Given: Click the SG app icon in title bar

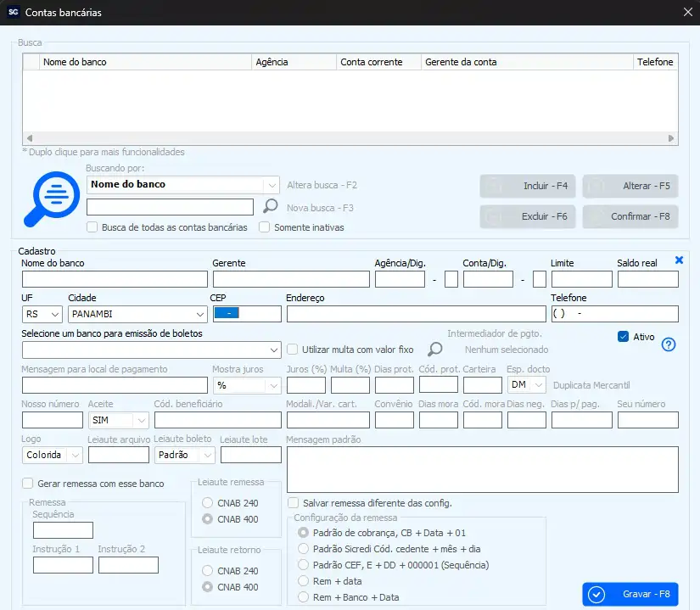Looking at the screenshot, I should click(13, 12).
